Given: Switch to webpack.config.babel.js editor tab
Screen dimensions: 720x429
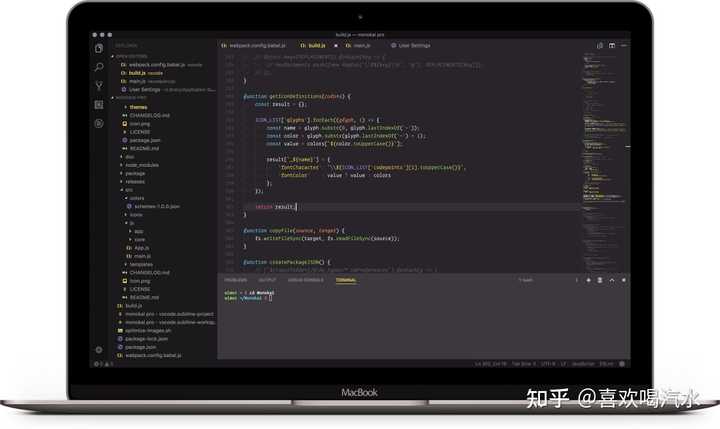Looking at the screenshot, I should [253, 45].
